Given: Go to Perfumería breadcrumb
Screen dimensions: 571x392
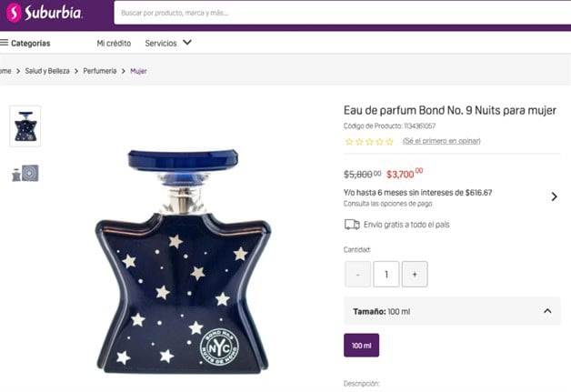Looking at the screenshot, I should click(x=100, y=71).
